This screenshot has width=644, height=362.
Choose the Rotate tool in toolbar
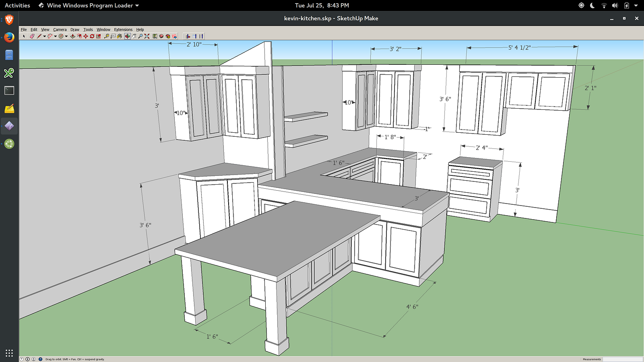coord(92,36)
